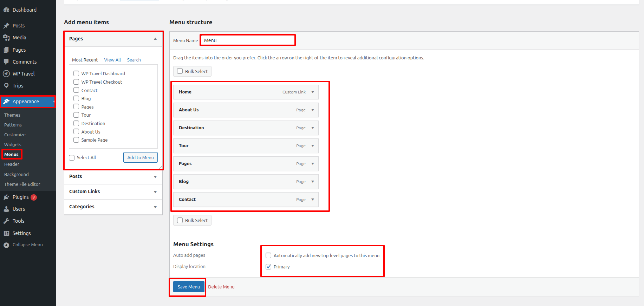Click the Posts pushpin icon

(6, 26)
